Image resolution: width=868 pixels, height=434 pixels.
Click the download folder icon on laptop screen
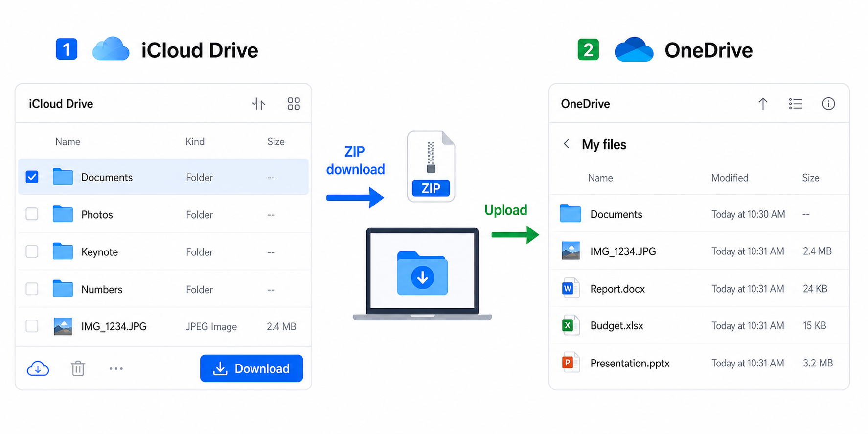click(422, 274)
